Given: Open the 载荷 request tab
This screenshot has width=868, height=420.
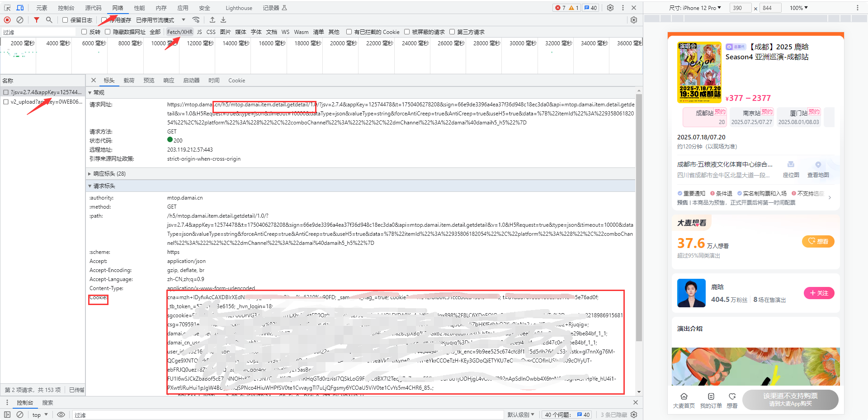Looking at the screenshot, I should click(129, 80).
